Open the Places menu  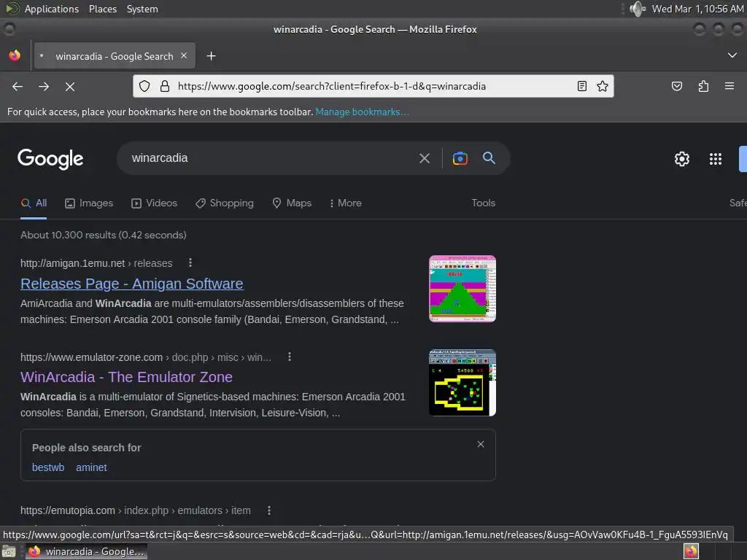click(103, 9)
